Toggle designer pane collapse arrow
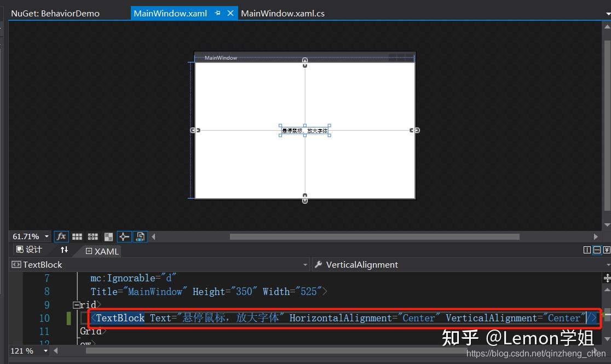The width and height of the screenshot is (611, 364). tap(153, 236)
